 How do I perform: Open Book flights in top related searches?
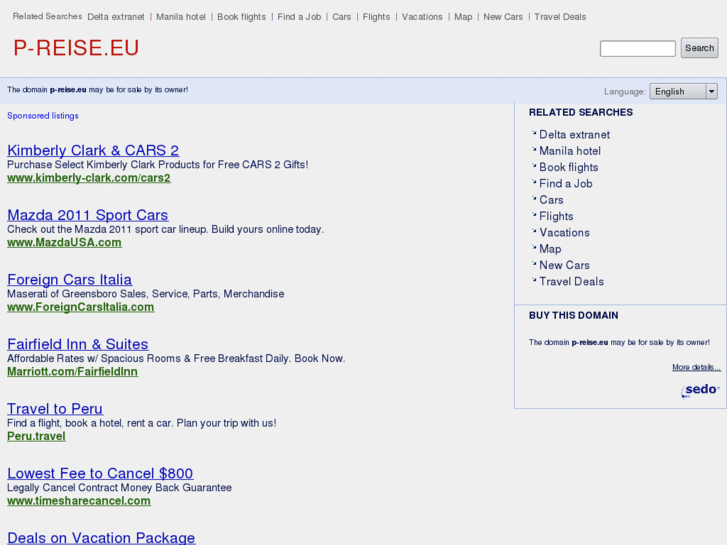242,17
